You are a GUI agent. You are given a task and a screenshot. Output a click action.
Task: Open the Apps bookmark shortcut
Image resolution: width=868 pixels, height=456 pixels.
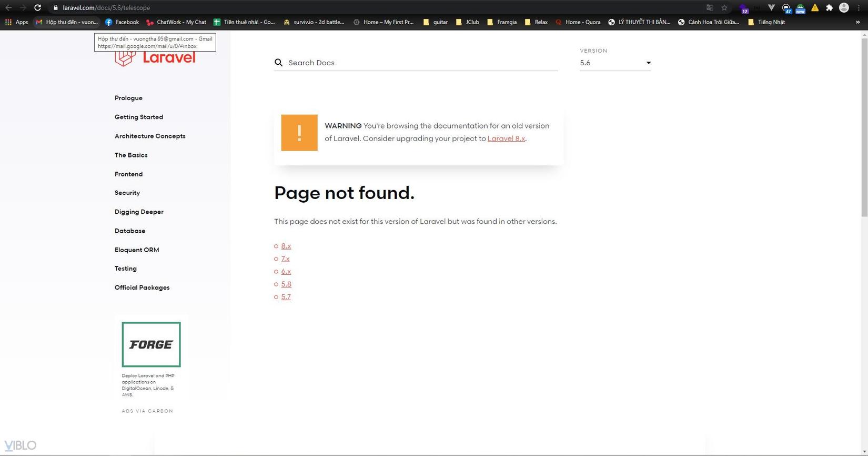click(x=16, y=22)
